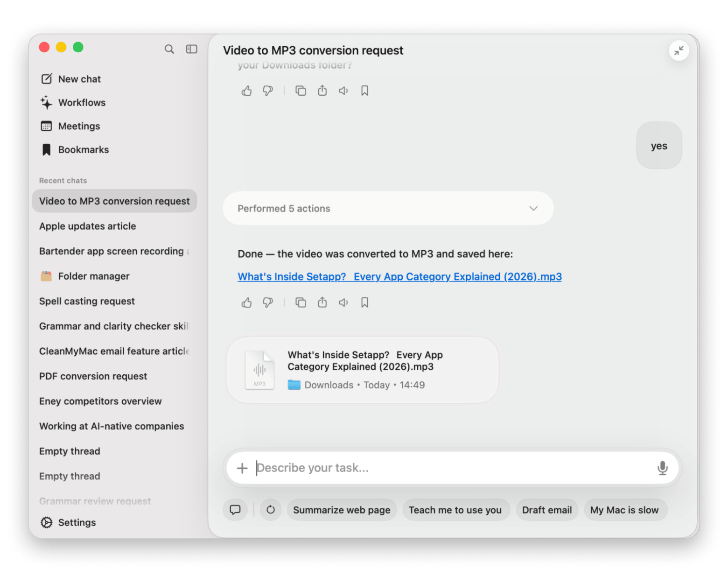Thumbs up the upper Downloads folder reply
This screenshot has height=576, width=728.
coord(246,91)
